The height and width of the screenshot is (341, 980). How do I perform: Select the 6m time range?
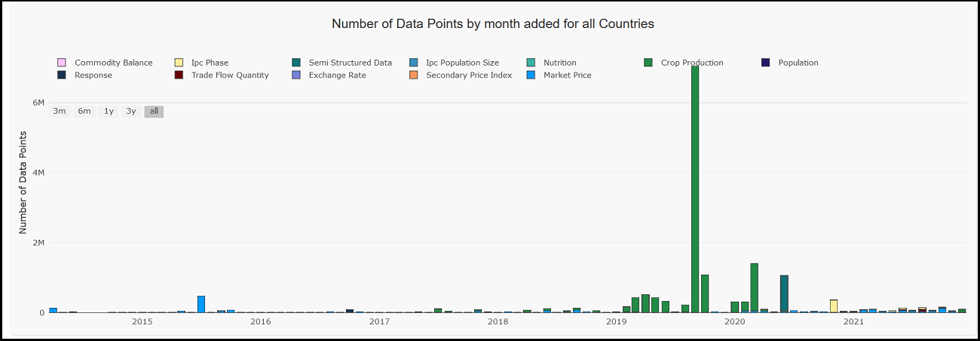pos(84,112)
